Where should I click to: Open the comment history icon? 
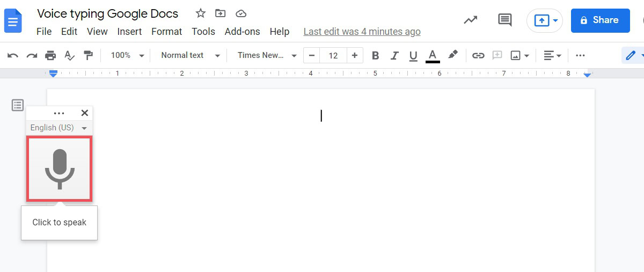coord(504,20)
